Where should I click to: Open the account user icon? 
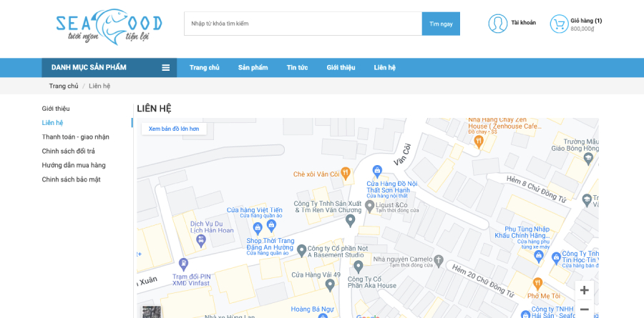tap(498, 24)
